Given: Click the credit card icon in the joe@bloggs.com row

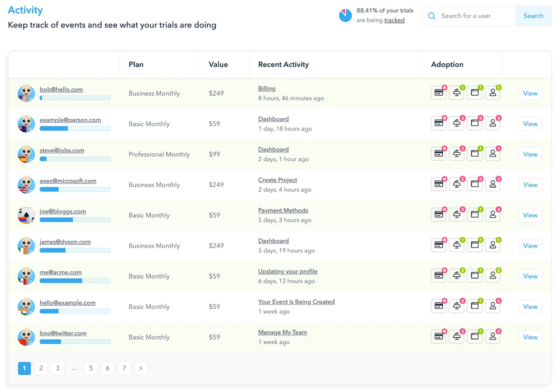Looking at the screenshot, I should tap(438, 215).
